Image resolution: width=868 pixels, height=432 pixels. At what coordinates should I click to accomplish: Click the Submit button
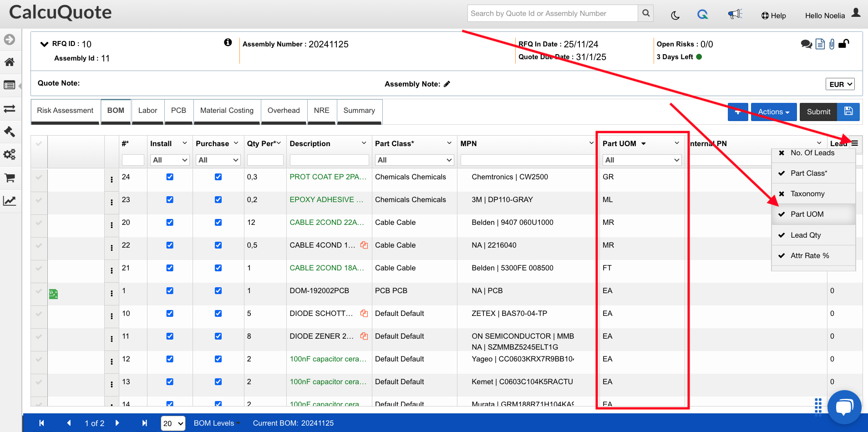pos(818,112)
